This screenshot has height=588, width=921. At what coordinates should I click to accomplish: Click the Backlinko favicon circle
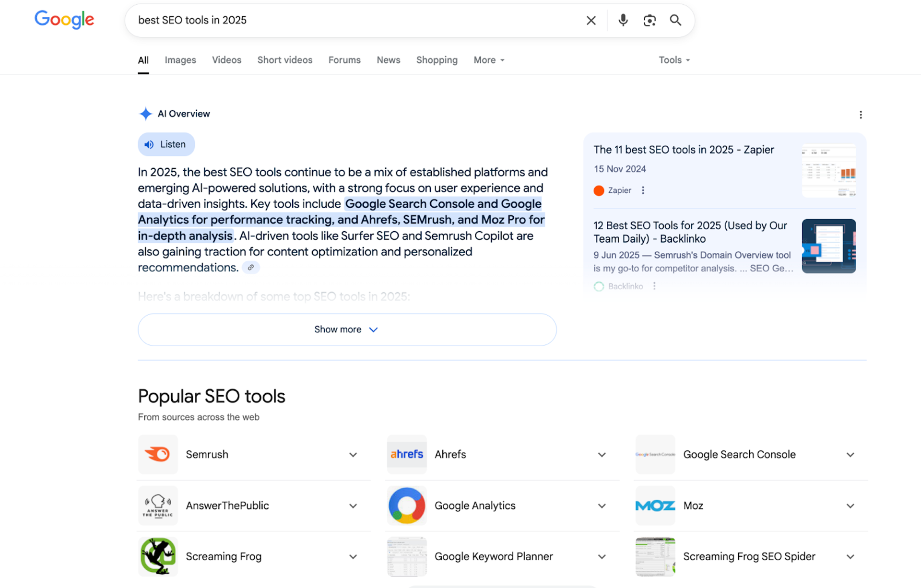599,286
